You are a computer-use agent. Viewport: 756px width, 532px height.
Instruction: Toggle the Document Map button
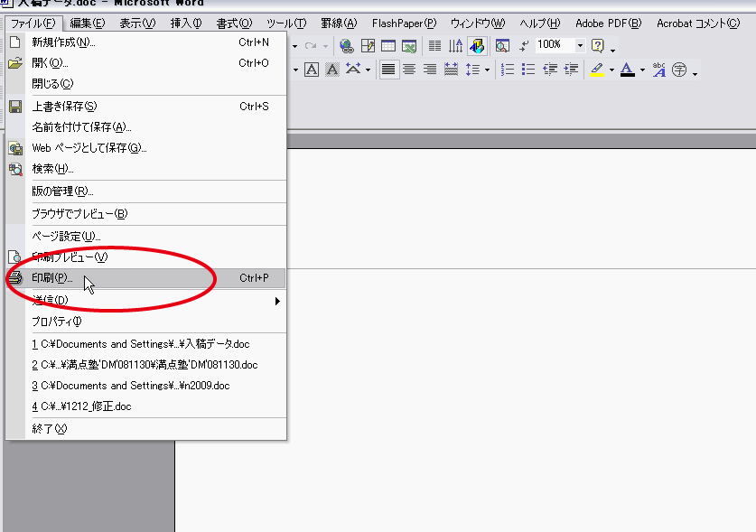pos(502,46)
